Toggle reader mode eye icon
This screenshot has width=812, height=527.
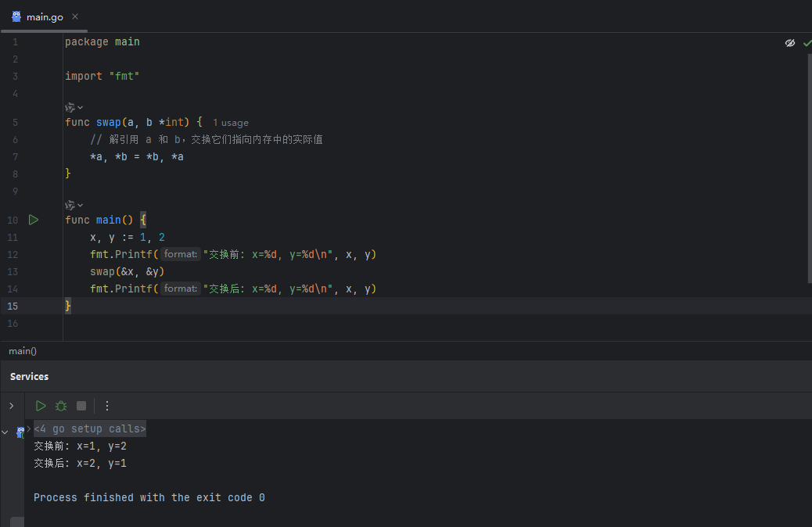790,43
